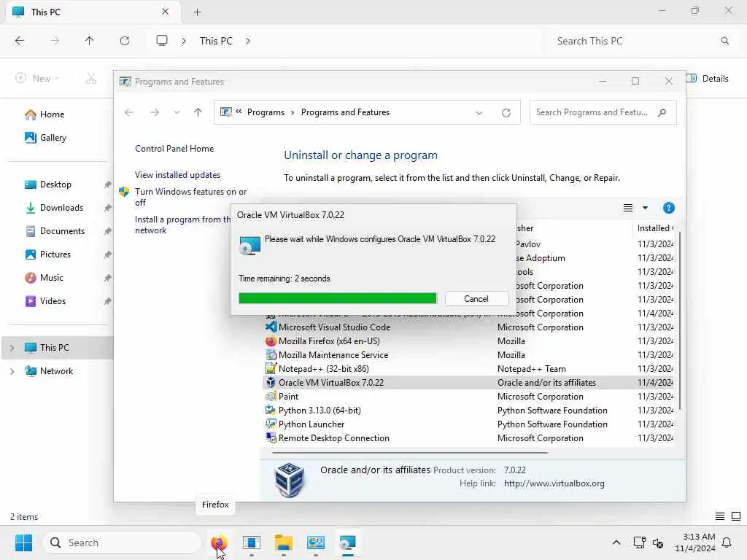Select Oracle VM VirtualBox 7.0.22 entry

click(468, 382)
